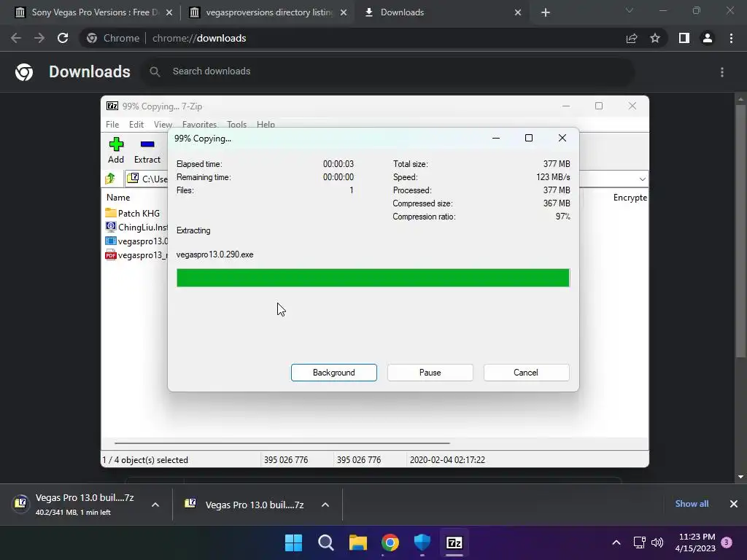Viewport: 747px width, 560px height.
Task: Open the Downloads page more actions menu
Action: tap(722, 72)
